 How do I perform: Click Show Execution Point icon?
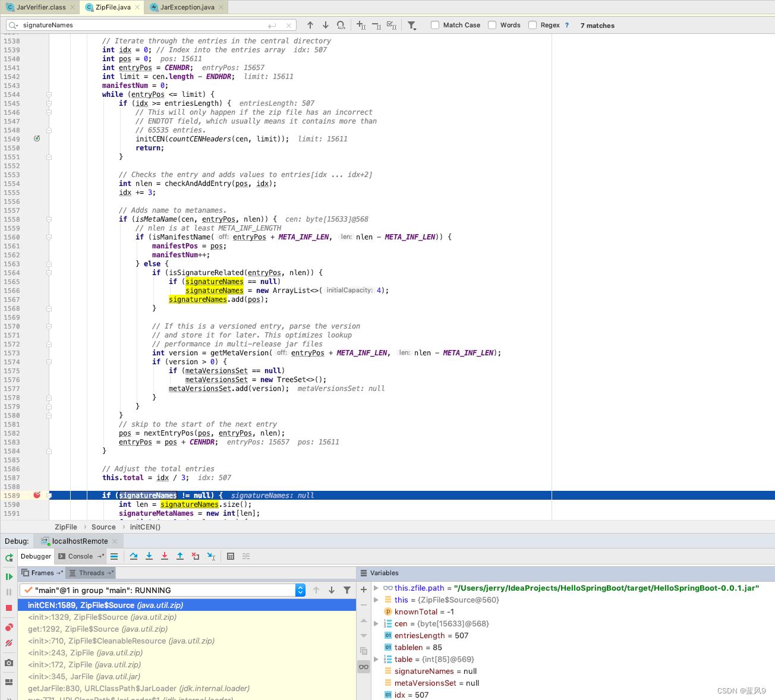point(114,556)
